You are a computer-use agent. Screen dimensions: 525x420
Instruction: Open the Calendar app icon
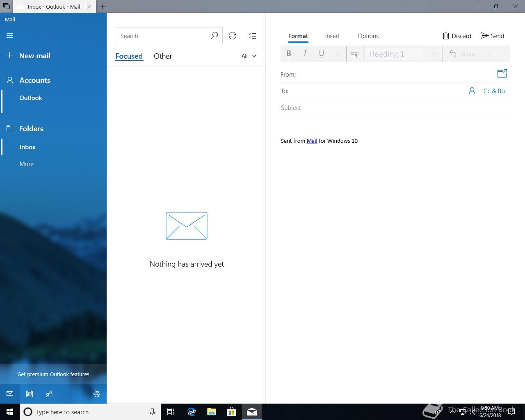(30, 394)
